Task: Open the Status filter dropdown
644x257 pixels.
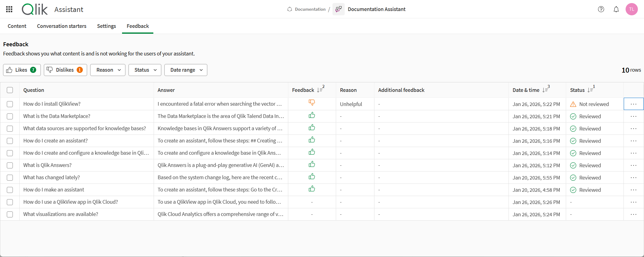Action: tap(145, 70)
